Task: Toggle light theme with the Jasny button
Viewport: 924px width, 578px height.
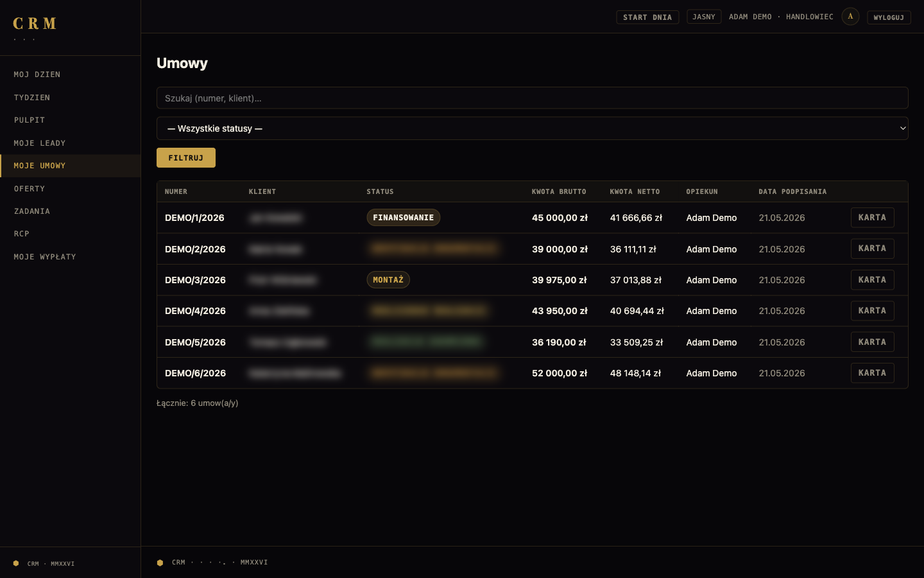Action: point(704,17)
